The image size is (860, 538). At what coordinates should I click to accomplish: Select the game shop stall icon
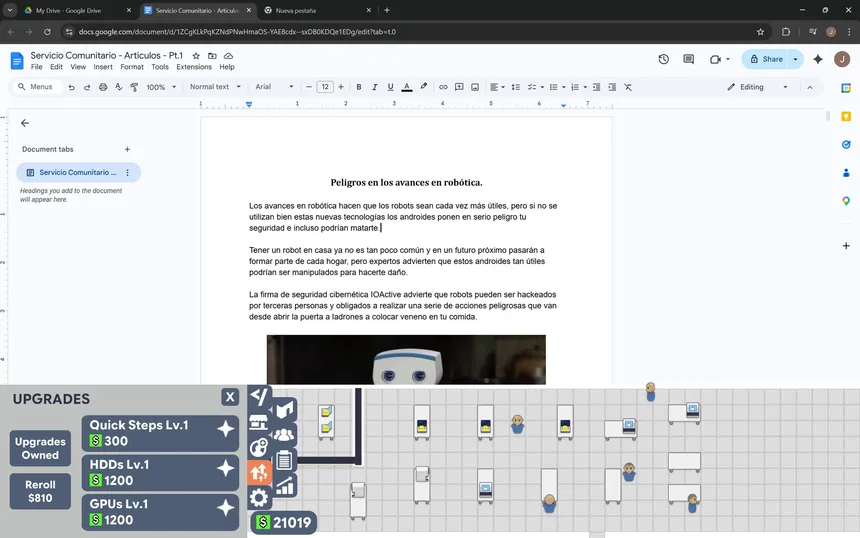pyautogui.click(x=259, y=422)
